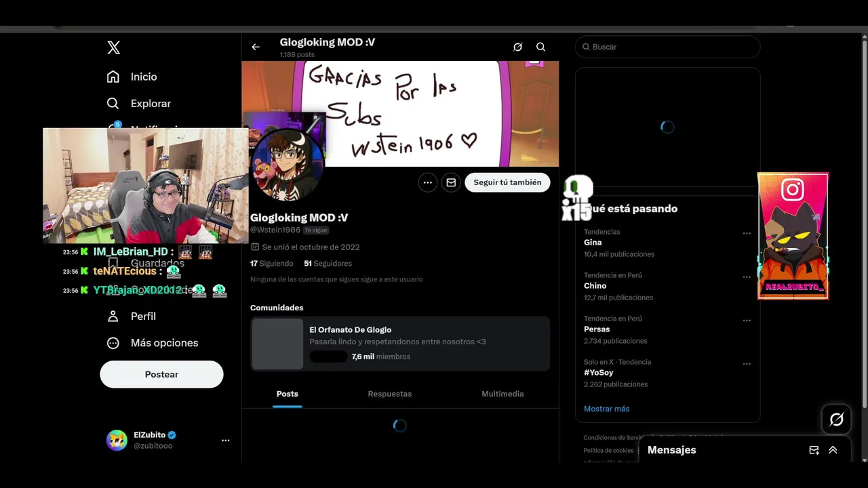The height and width of the screenshot is (488, 868).
Task: Switch to the Multimedia tab
Action: [x=502, y=394]
